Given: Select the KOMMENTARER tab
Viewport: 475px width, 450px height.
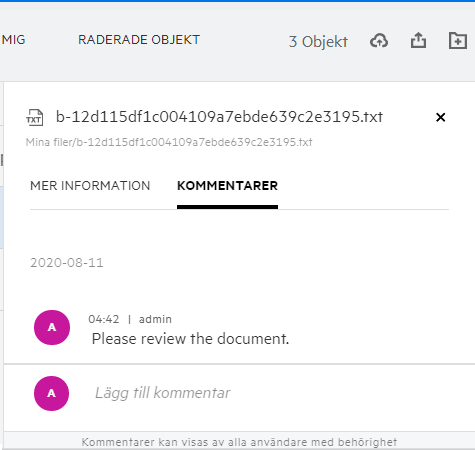Looking at the screenshot, I should coord(227,186).
